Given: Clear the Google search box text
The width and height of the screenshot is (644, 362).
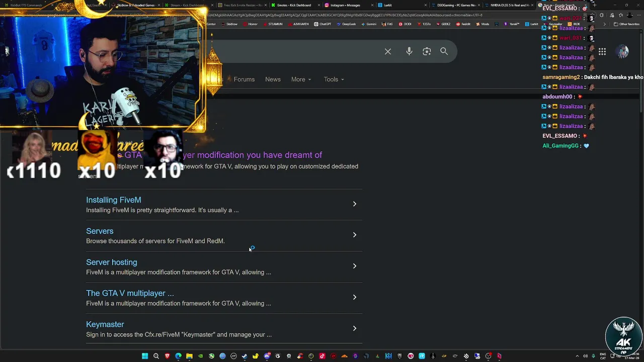Looking at the screenshot, I should tap(388, 51).
